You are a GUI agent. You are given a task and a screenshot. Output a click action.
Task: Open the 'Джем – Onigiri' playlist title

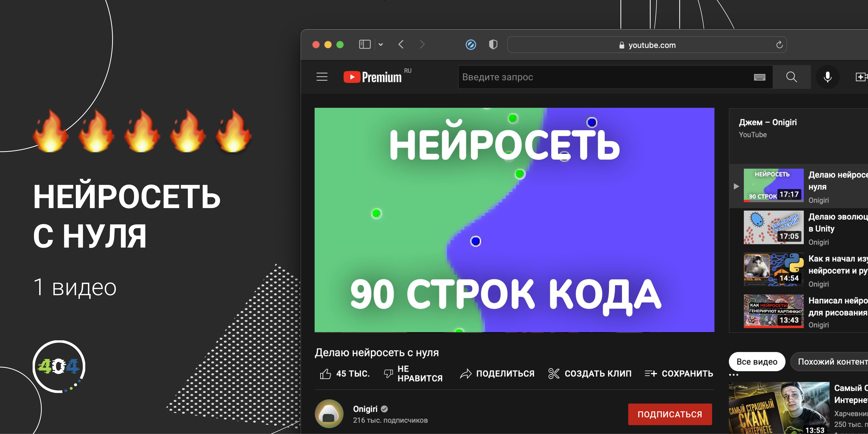point(768,122)
